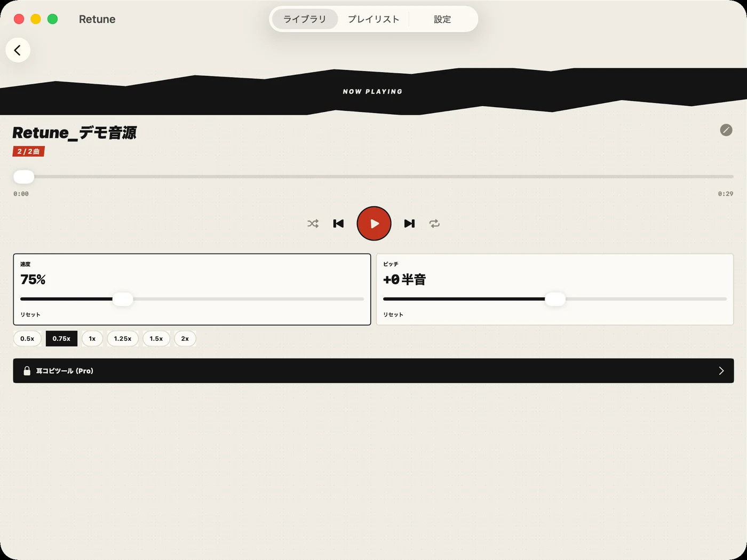Choose the 1.25x speed preset
The width and height of the screenshot is (747, 560).
coord(123,339)
